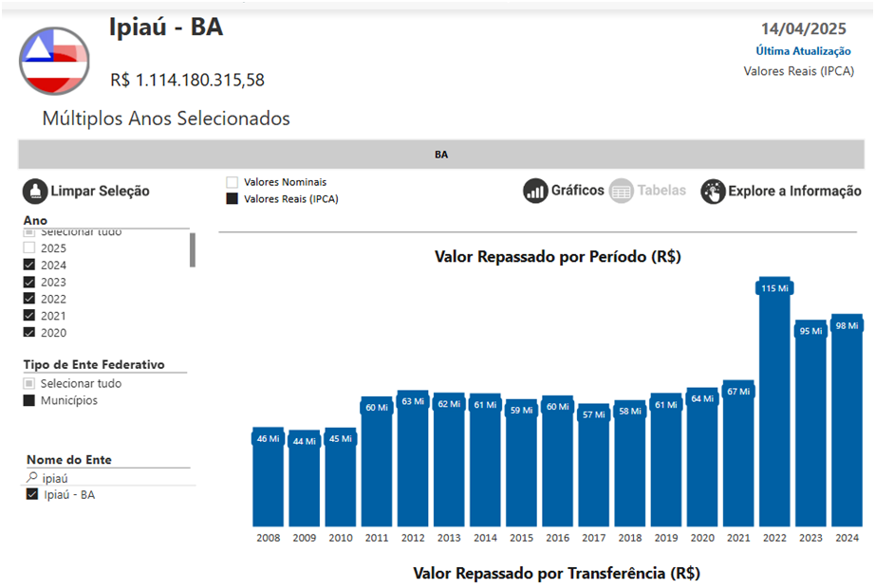875x588 pixels.
Task: Select the 2022 bar showing 115 Mi
Action: tap(775, 408)
